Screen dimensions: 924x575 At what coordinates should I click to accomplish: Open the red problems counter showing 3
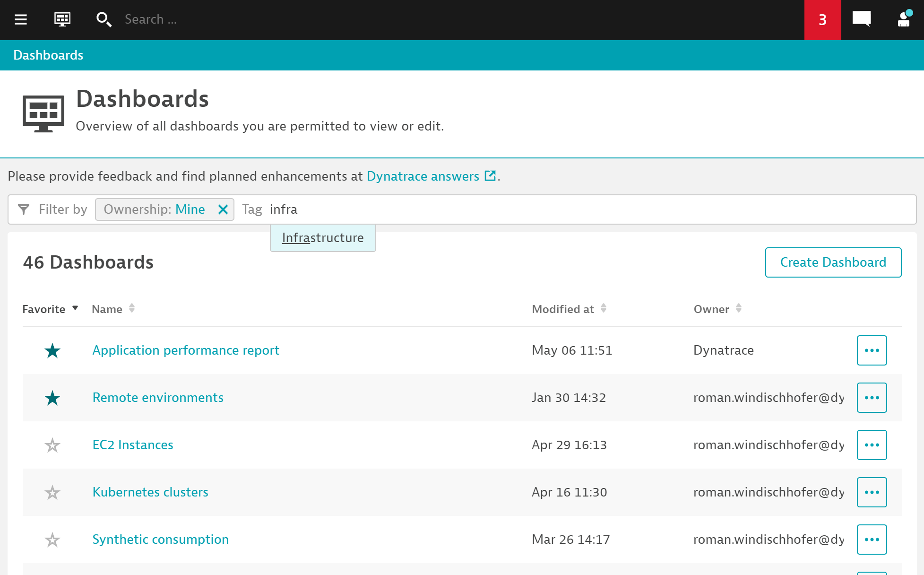click(822, 20)
